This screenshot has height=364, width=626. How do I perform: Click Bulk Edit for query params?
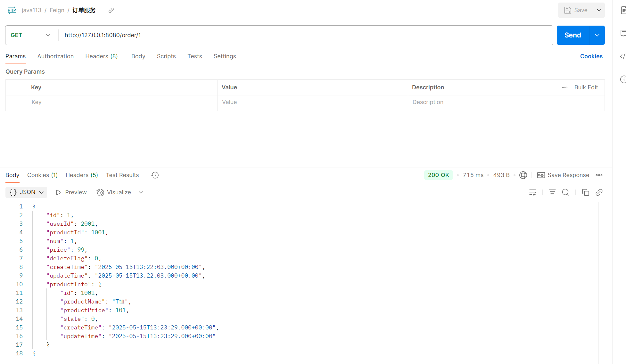[586, 87]
